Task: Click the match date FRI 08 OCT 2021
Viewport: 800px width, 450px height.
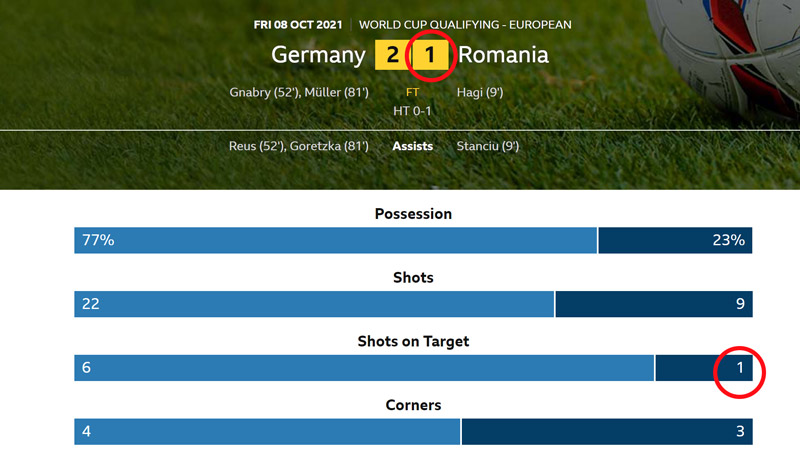Action: pos(298,24)
